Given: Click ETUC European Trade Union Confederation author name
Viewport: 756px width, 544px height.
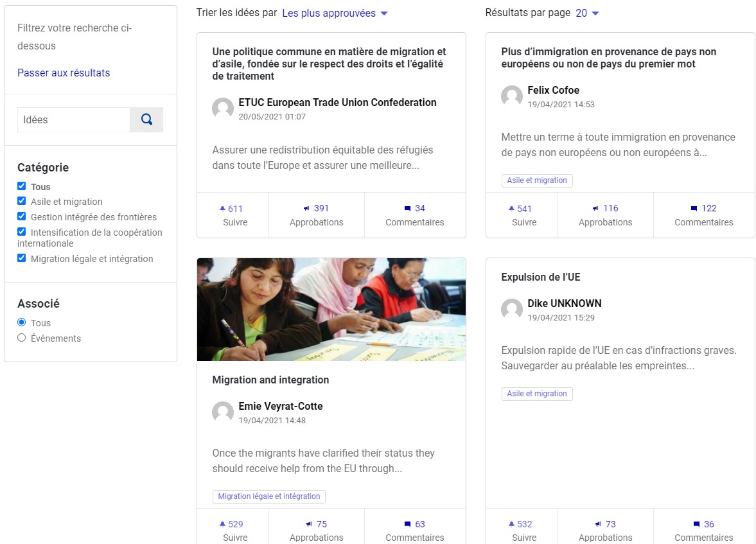Looking at the screenshot, I should 337,102.
